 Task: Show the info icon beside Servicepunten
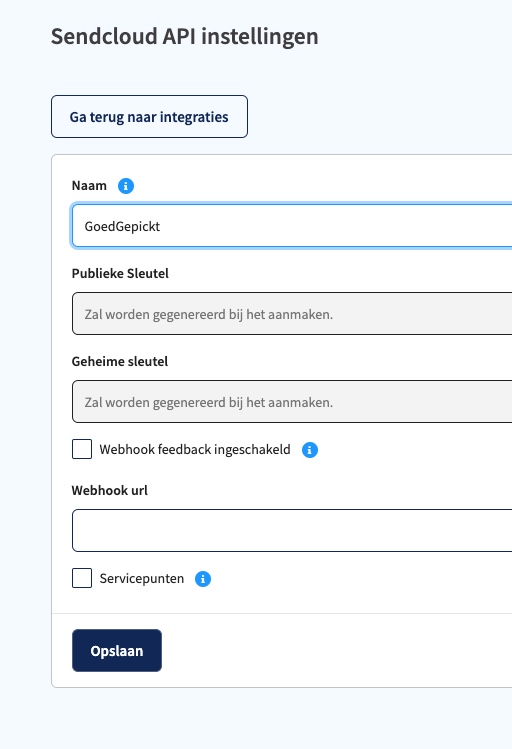(x=203, y=579)
